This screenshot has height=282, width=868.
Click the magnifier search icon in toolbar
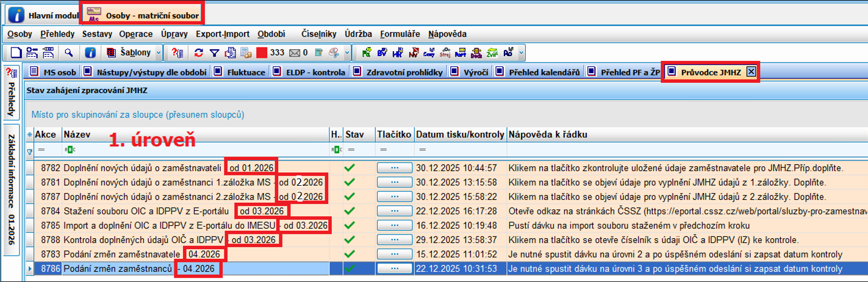pyautogui.click(x=69, y=53)
